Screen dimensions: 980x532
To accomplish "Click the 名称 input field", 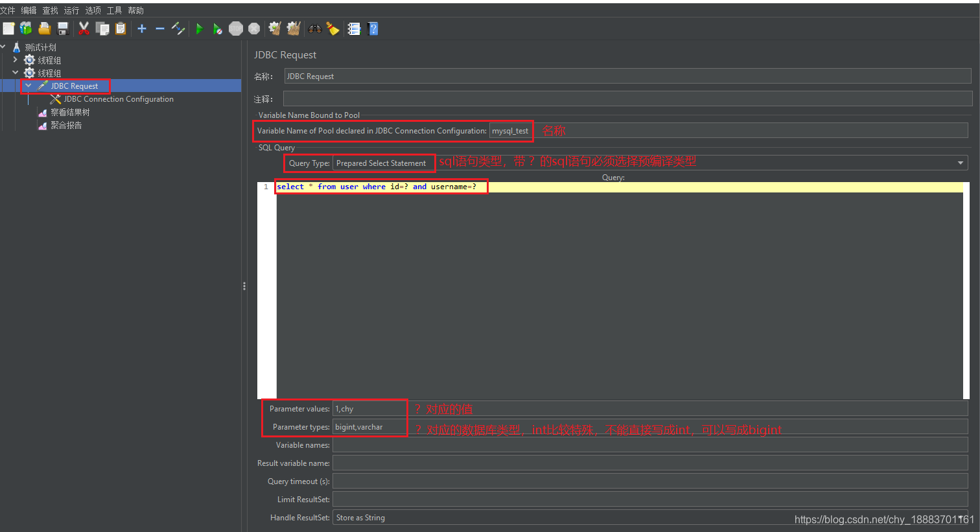I will coord(627,76).
